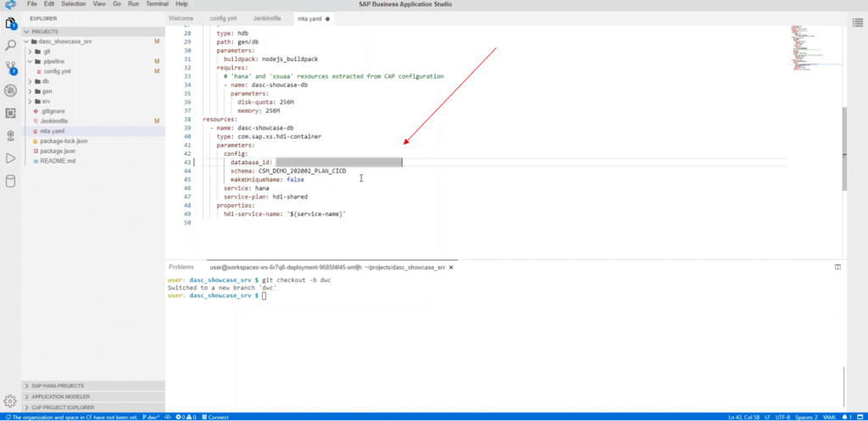868x421 pixels.
Task: Switch to the Welcome tab
Action: (181, 19)
